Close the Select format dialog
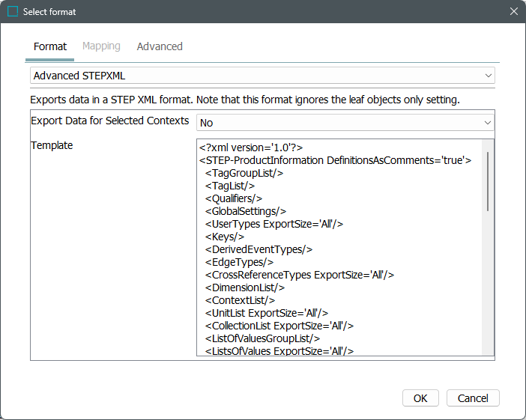Viewport: 526px width, 420px height. click(x=513, y=11)
